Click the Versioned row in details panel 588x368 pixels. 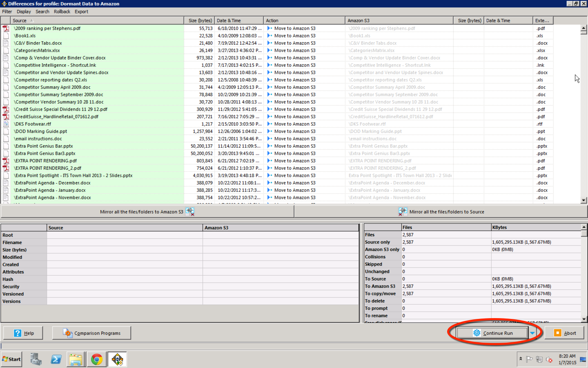(180, 294)
